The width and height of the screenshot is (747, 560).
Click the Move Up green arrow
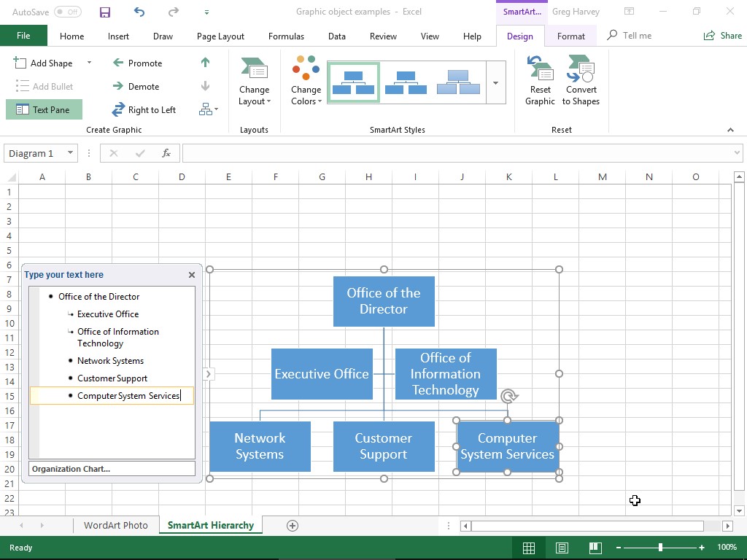point(205,63)
